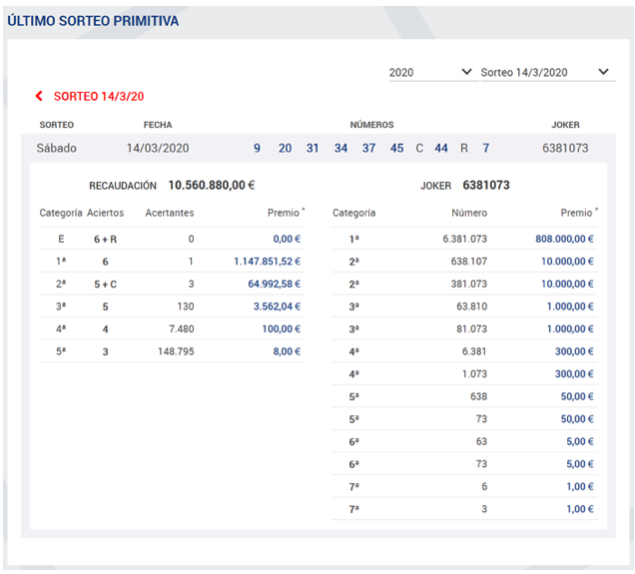635x574 pixels.
Task: Click the 5,00 € prize for number 63
Action: [x=580, y=442]
